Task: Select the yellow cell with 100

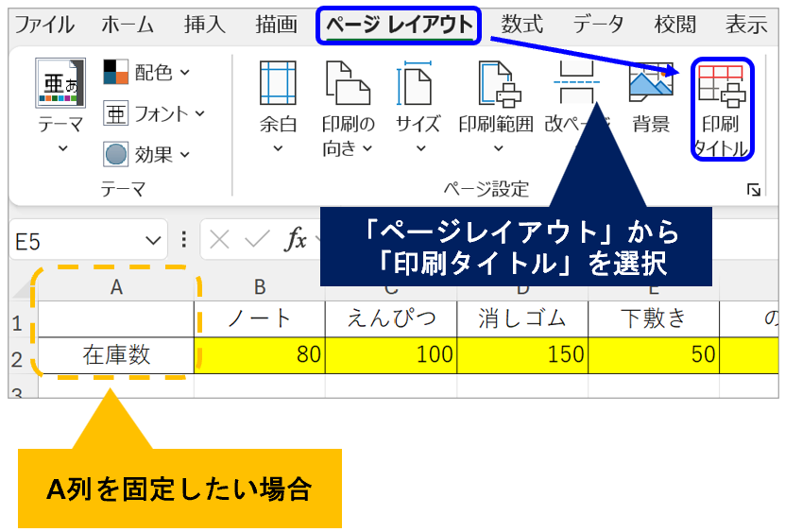Action: [391, 355]
